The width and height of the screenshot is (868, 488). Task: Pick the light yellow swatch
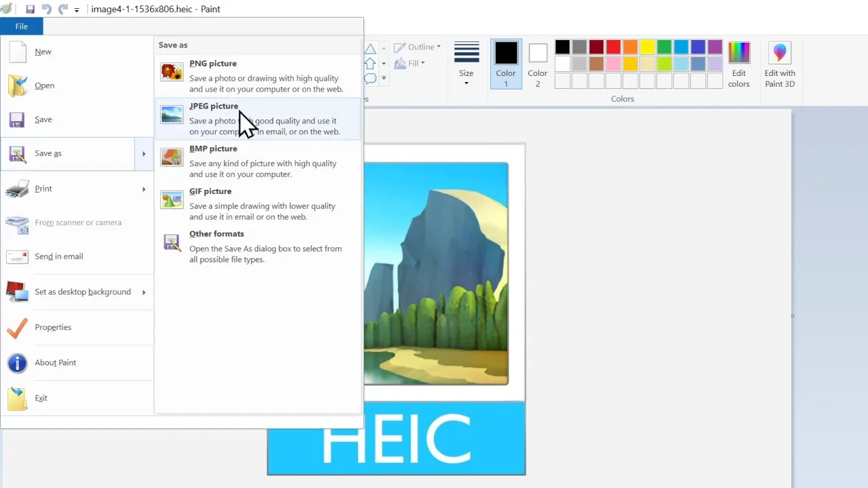point(647,64)
